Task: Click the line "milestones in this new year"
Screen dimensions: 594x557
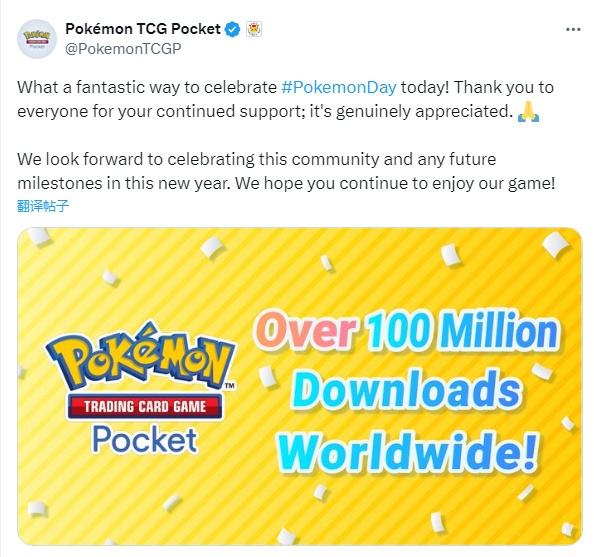Action: [x=123, y=183]
